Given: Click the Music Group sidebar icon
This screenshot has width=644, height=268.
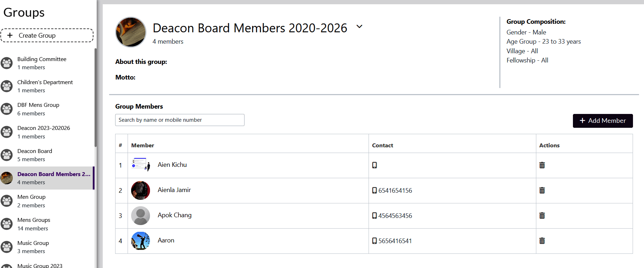Looking at the screenshot, I should pyautogui.click(x=7, y=247).
